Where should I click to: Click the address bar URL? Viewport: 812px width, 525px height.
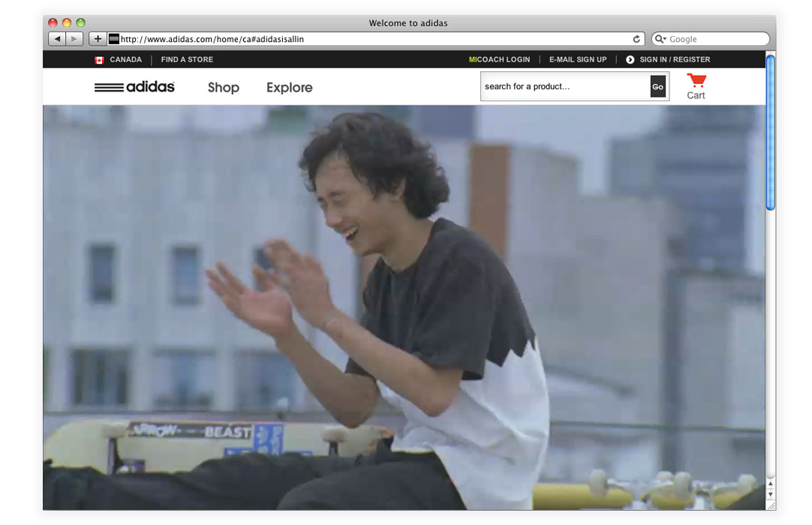212,39
